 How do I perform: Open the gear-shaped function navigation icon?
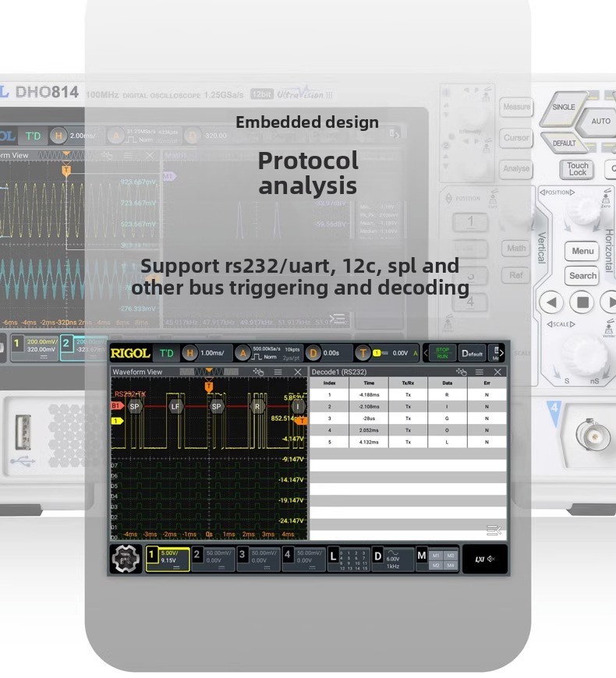[126, 559]
